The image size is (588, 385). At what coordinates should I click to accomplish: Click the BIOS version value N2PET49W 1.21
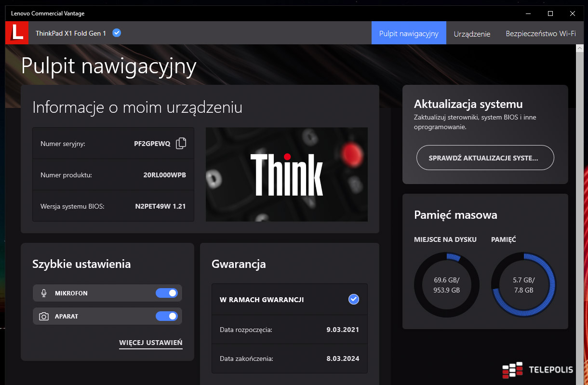pyautogui.click(x=160, y=206)
